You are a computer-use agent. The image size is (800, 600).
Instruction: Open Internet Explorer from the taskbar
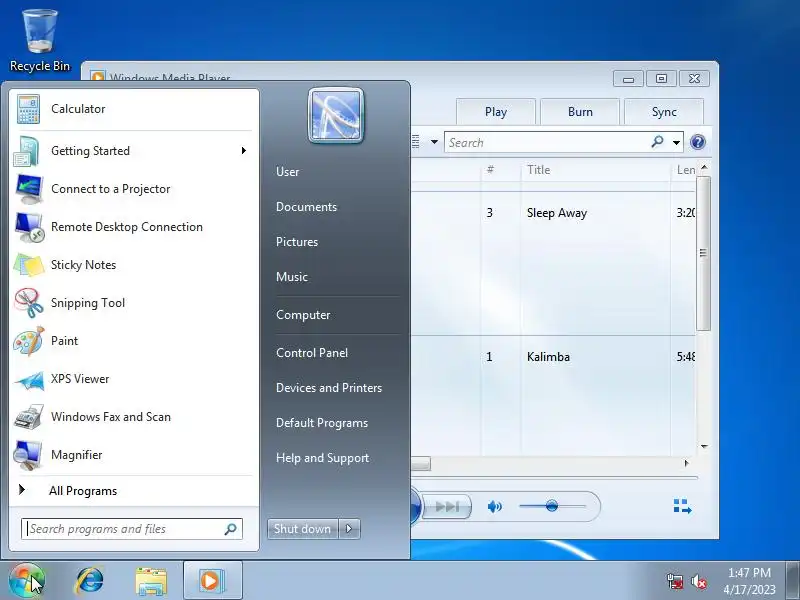click(x=90, y=581)
